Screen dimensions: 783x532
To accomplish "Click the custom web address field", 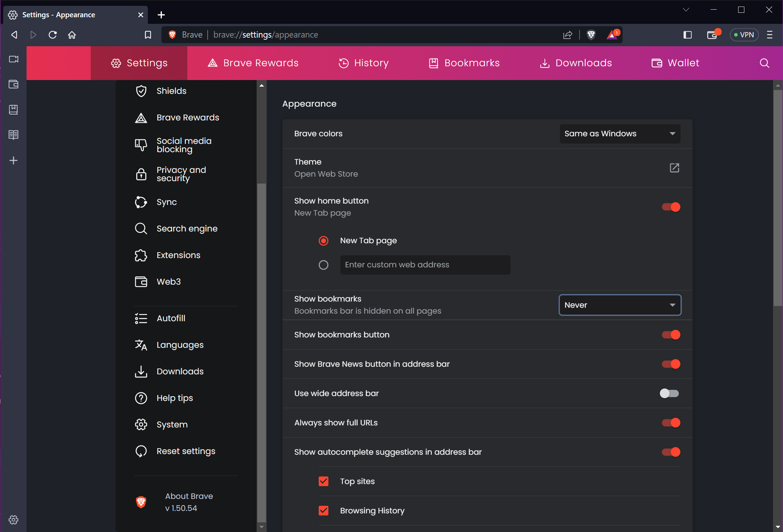I will (425, 265).
